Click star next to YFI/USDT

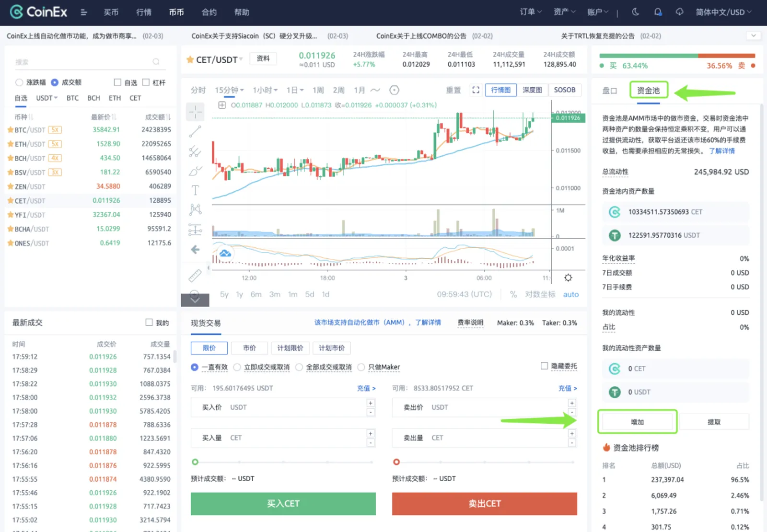(x=10, y=215)
